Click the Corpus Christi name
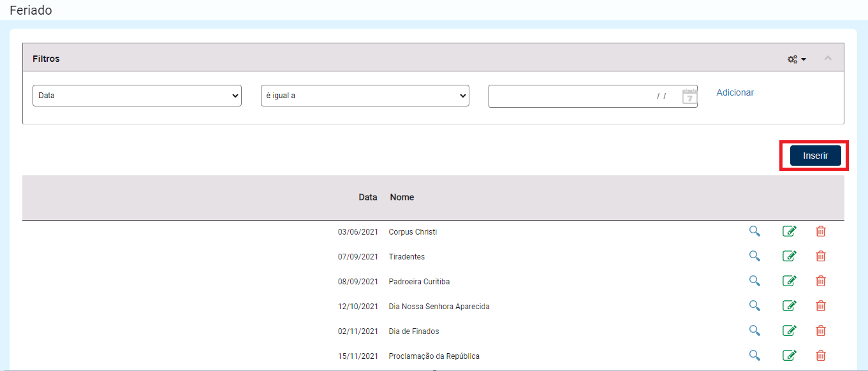868x371 pixels. click(x=413, y=232)
